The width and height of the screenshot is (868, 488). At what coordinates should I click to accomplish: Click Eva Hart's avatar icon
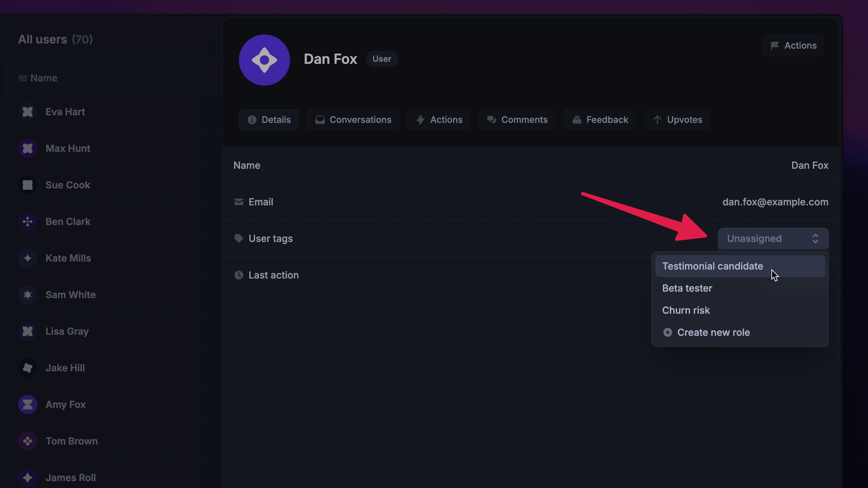28,112
